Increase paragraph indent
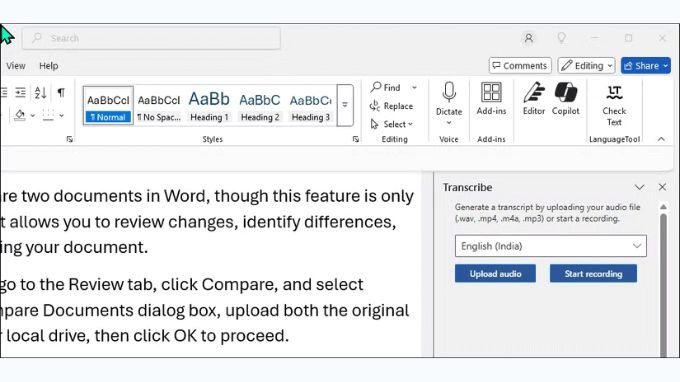The height and width of the screenshot is (382, 680). click(x=20, y=92)
